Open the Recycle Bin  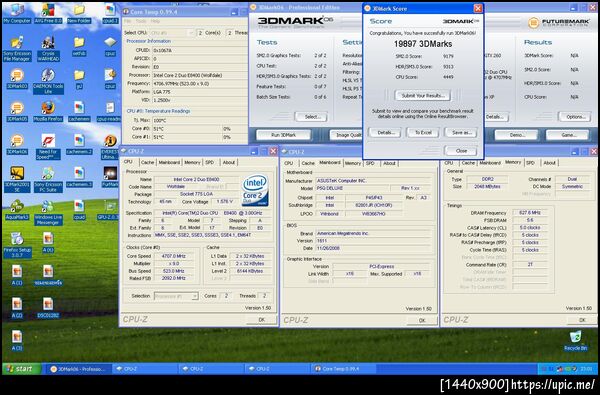[x=575, y=341]
